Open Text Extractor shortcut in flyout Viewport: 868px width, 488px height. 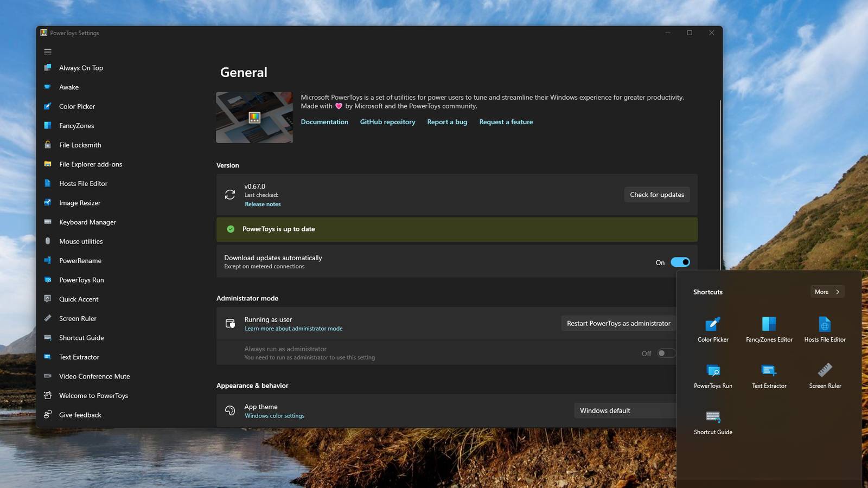[769, 376]
